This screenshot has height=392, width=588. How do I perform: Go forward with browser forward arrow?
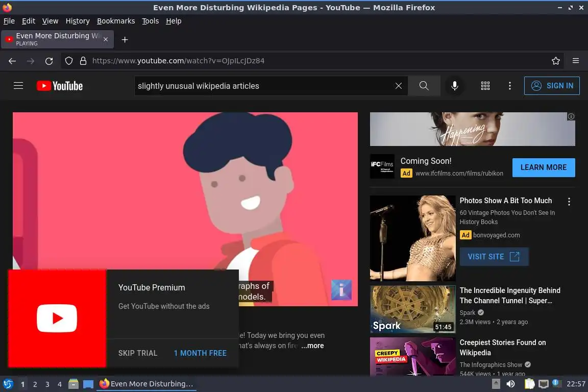[x=31, y=61]
